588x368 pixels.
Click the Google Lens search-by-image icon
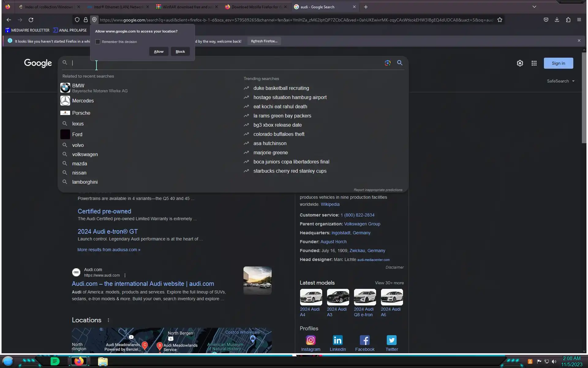point(387,63)
